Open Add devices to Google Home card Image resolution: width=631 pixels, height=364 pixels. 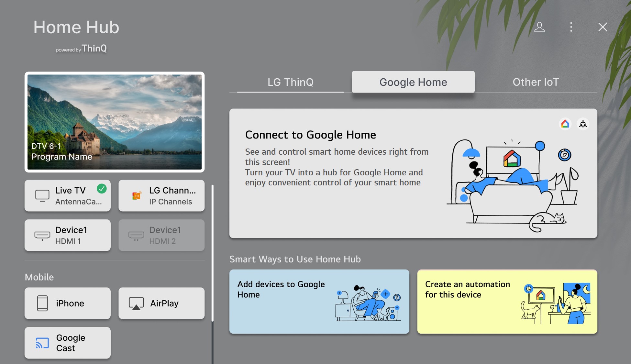(319, 301)
